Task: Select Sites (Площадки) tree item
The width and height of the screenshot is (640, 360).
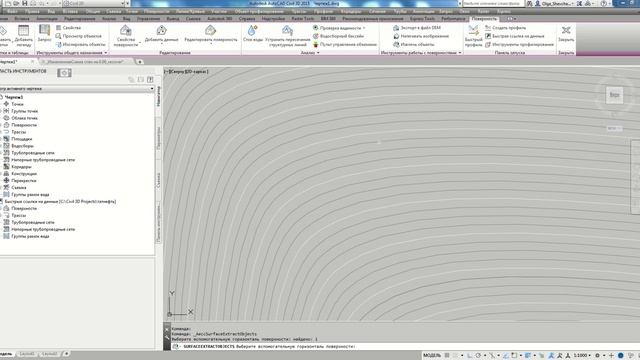Action: tap(22, 139)
